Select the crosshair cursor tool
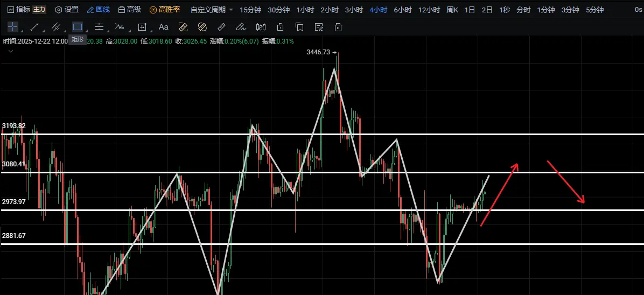Image resolution: width=644 pixels, height=295 pixels. point(13,27)
